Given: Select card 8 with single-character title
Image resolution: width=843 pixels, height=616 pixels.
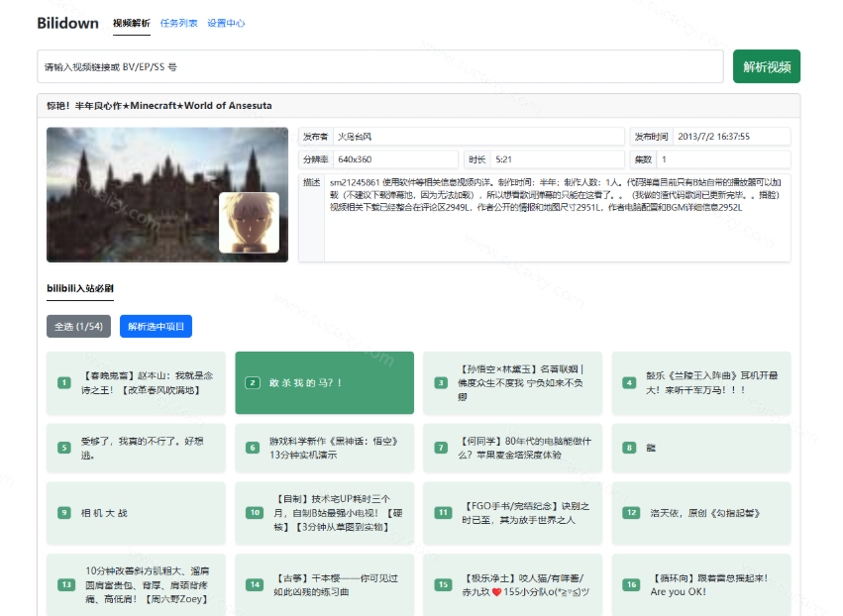Looking at the screenshot, I should (701, 448).
